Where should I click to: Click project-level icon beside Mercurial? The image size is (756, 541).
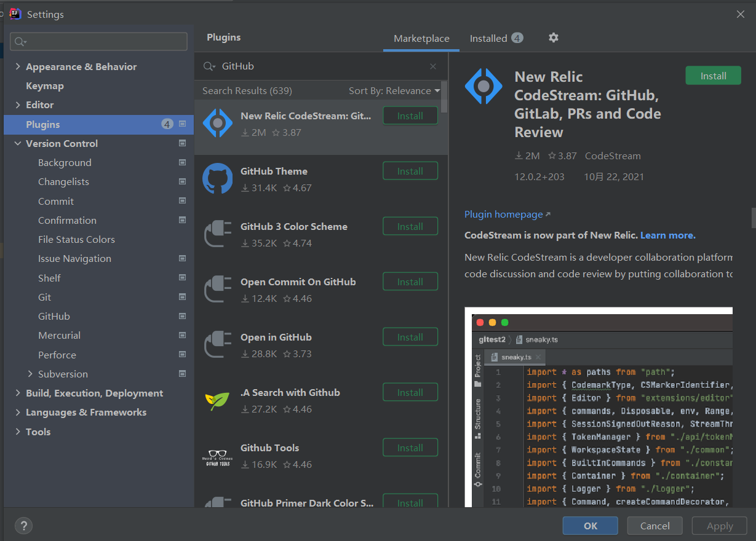182,335
